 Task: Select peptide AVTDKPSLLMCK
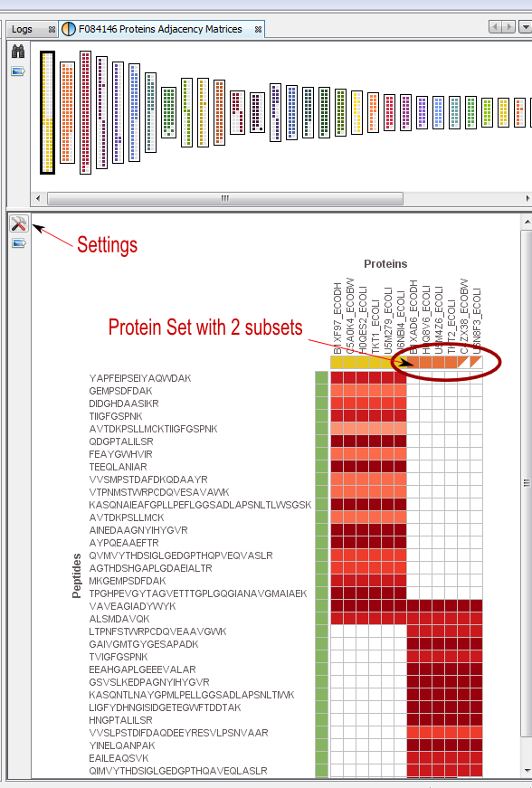coord(127,517)
